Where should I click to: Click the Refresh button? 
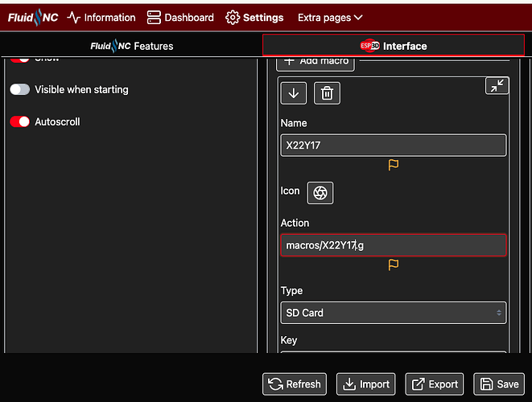295,384
